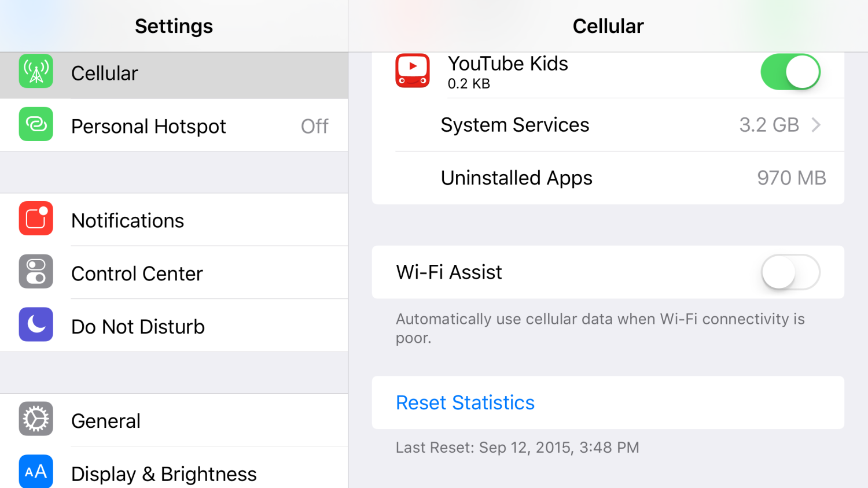Screen dimensions: 868x488
Task: Click the YouTube Kids app icon
Action: tap(413, 71)
